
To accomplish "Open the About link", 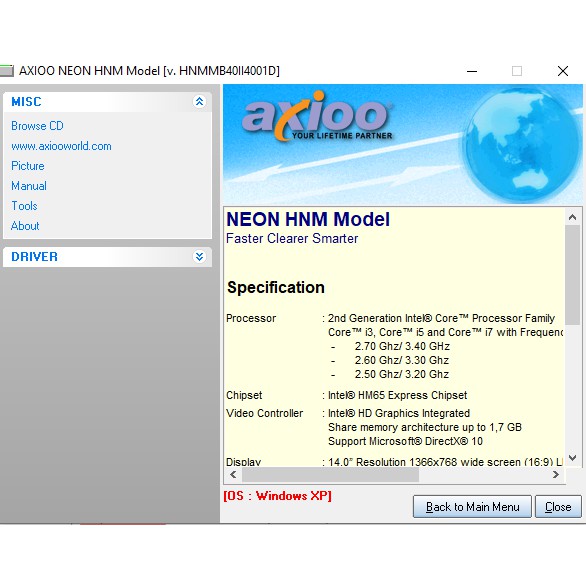I will click(x=25, y=226).
